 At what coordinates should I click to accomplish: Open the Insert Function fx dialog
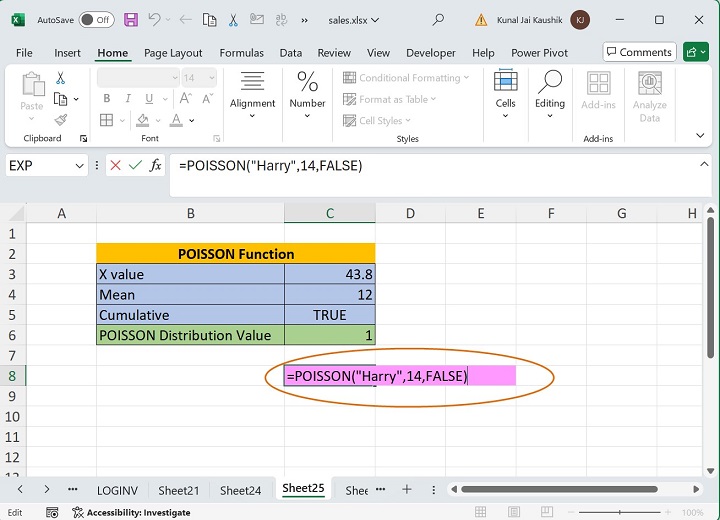coord(156,166)
